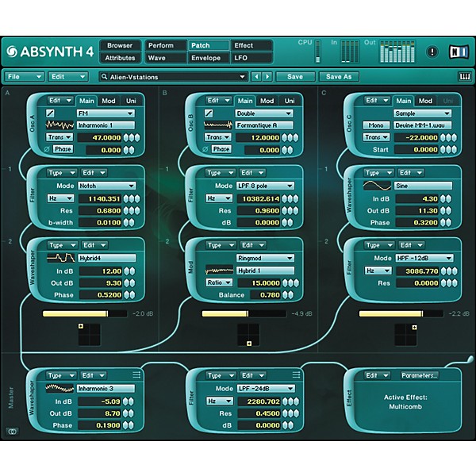Click channel B pan position square
The height and width of the screenshot is (476, 476).
click(x=249, y=344)
